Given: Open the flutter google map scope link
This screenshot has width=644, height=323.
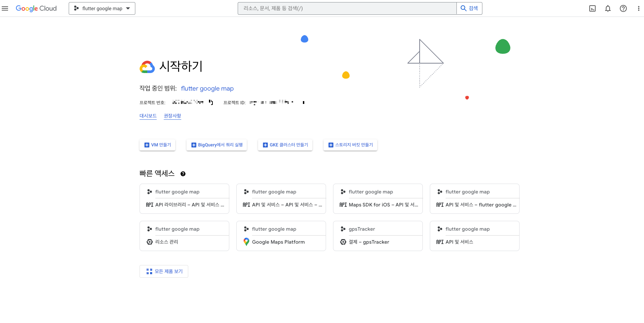Looking at the screenshot, I should coord(207,88).
